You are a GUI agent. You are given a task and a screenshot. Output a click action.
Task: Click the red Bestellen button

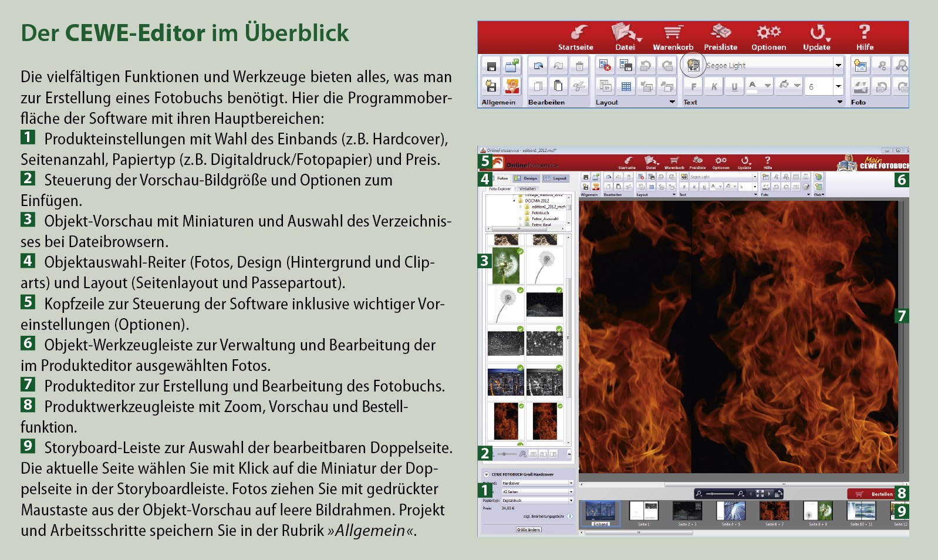[x=871, y=494]
